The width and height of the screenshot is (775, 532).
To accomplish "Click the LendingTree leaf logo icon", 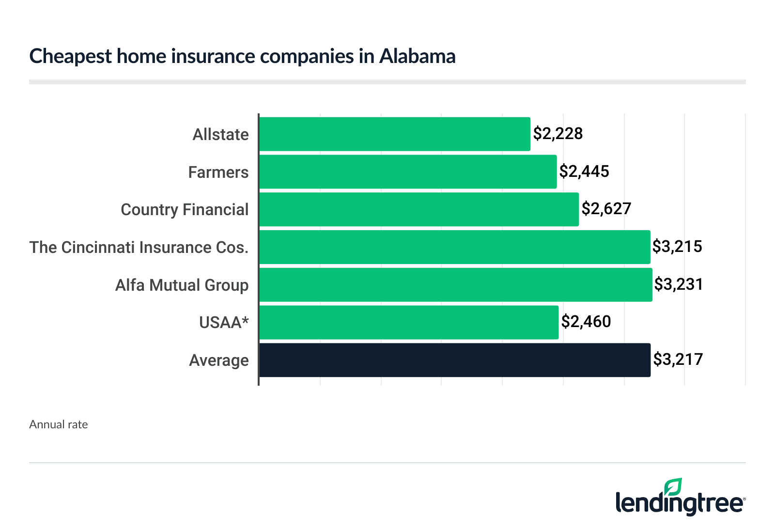I will point(673,486).
